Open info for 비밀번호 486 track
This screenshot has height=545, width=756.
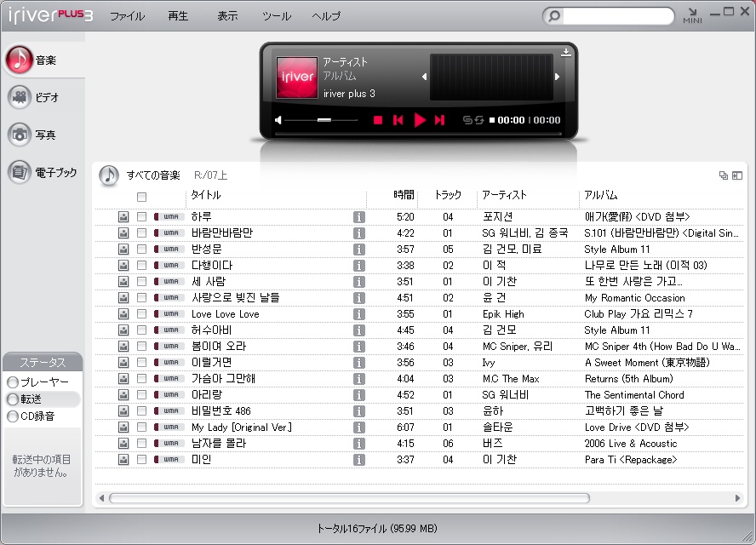(358, 411)
